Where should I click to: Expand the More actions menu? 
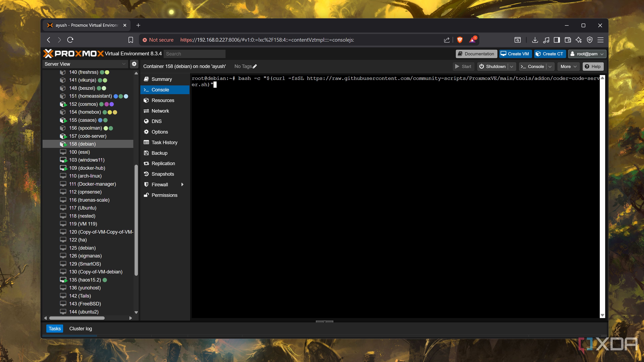[568, 67]
